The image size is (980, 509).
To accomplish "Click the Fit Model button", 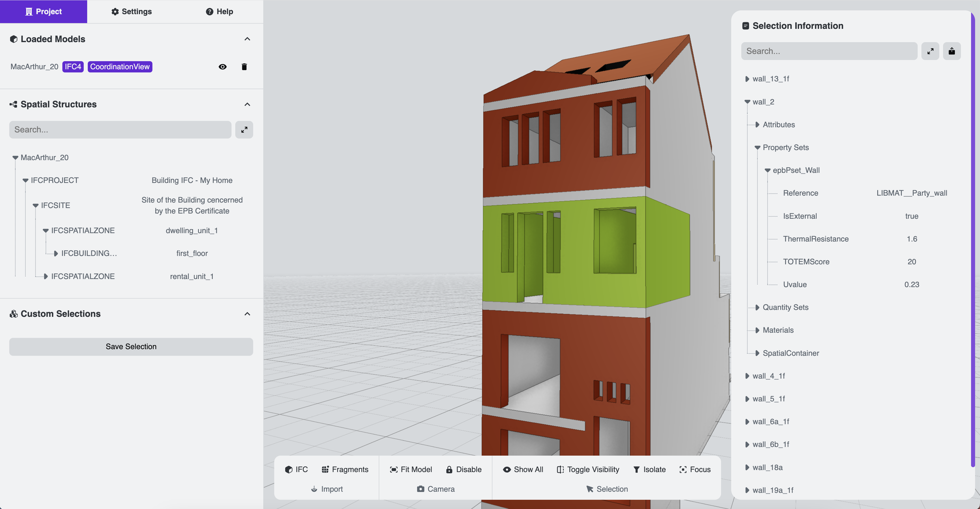I will pos(411,469).
